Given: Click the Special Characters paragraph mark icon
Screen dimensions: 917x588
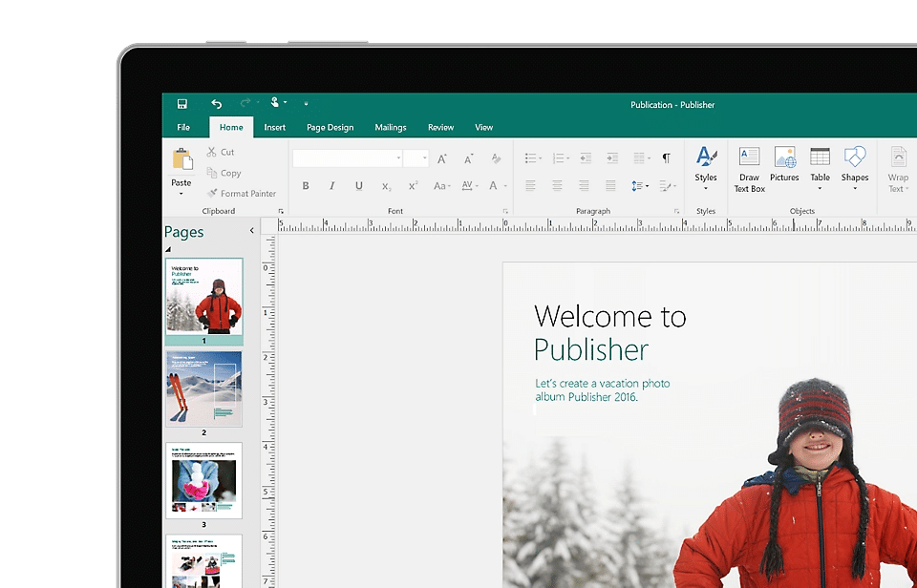Looking at the screenshot, I should (667, 158).
